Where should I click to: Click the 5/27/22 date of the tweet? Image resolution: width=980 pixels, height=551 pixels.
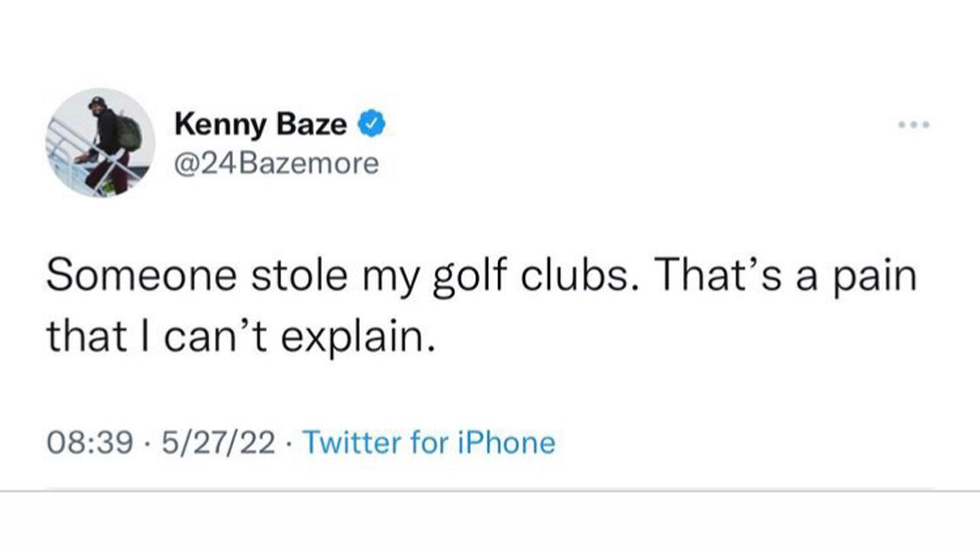[219, 442]
